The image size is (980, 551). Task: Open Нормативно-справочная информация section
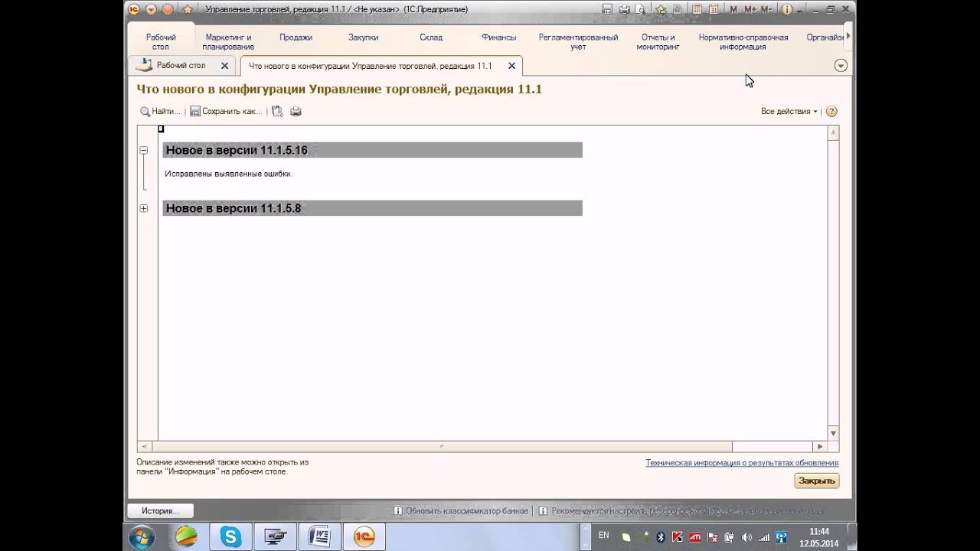(743, 42)
